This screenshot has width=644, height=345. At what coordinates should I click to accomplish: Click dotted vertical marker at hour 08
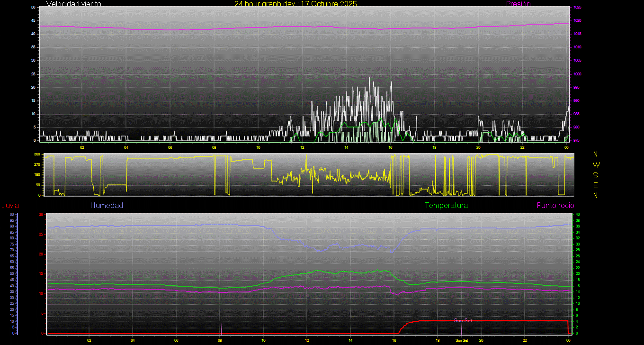221,327
